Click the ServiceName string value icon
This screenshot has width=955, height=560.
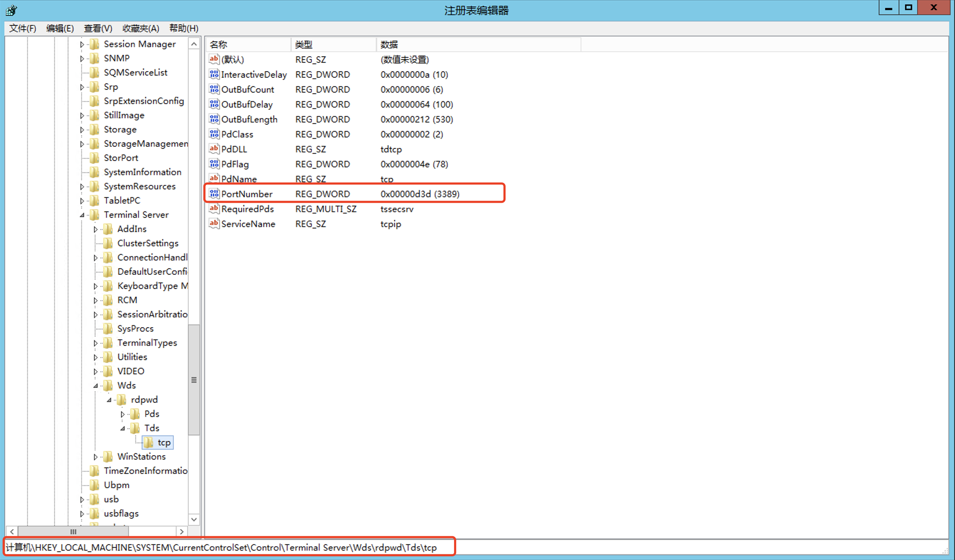(x=214, y=223)
